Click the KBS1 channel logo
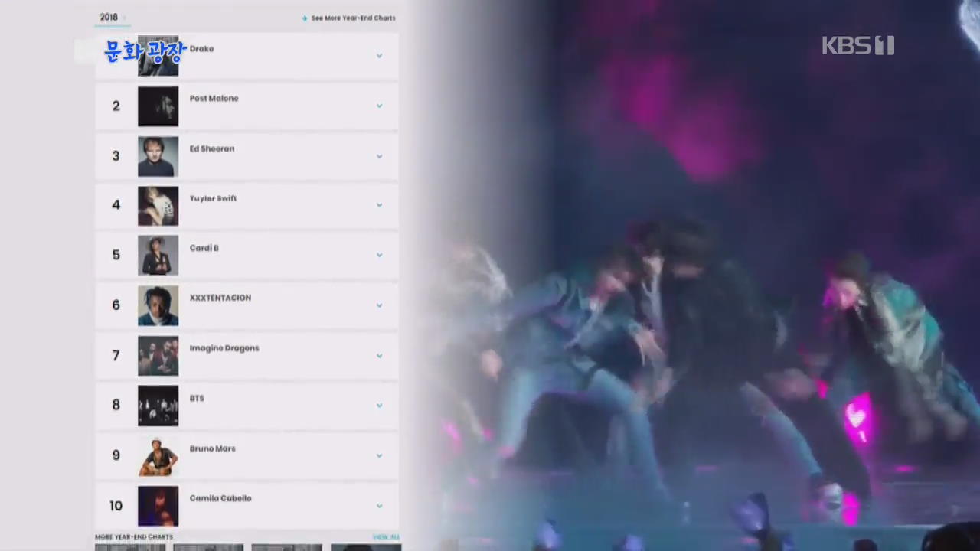The image size is (980, 551). pyautogui.click(x=858, y=46)
